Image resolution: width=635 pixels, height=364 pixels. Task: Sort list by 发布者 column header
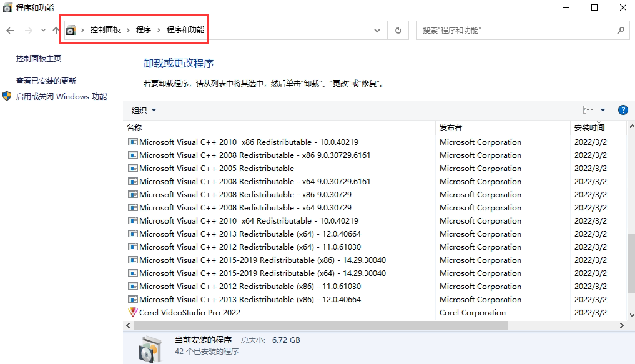(x=451, y=127)
